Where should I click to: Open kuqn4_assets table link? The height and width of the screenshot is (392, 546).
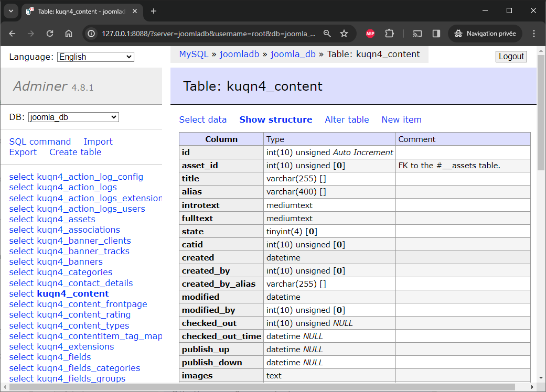[66, 220]
